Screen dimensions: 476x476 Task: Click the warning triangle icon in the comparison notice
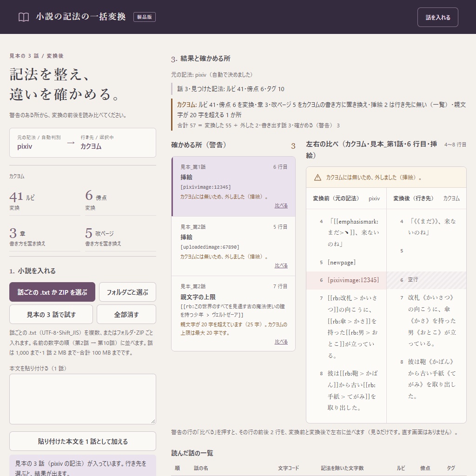(317, 178)
